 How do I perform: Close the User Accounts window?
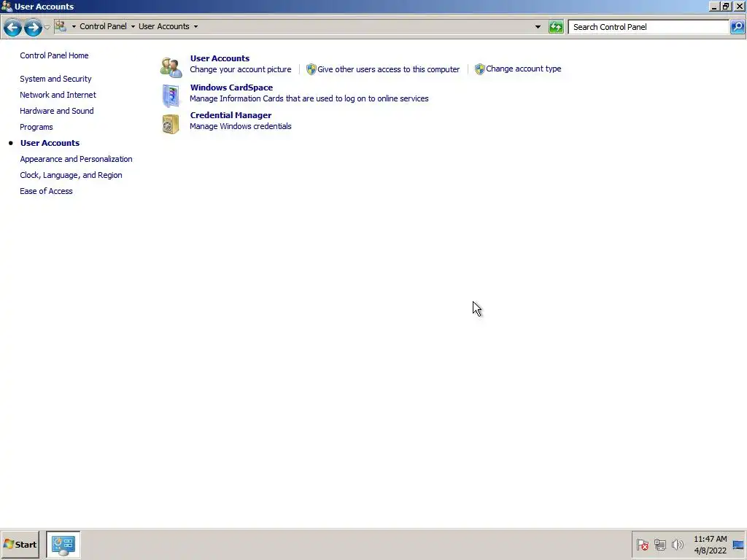pyautogui.click(x=740, y=7)
